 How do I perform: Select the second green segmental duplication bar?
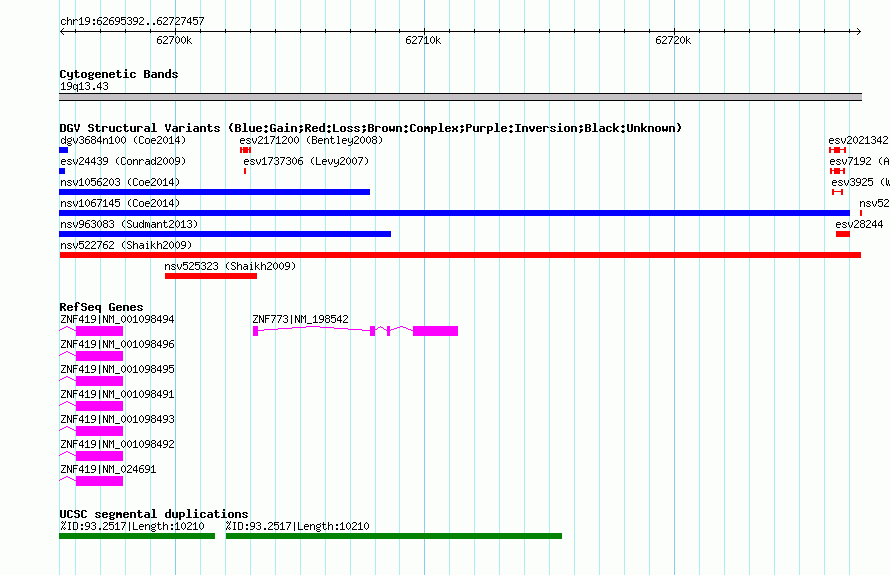click(394, 536)
